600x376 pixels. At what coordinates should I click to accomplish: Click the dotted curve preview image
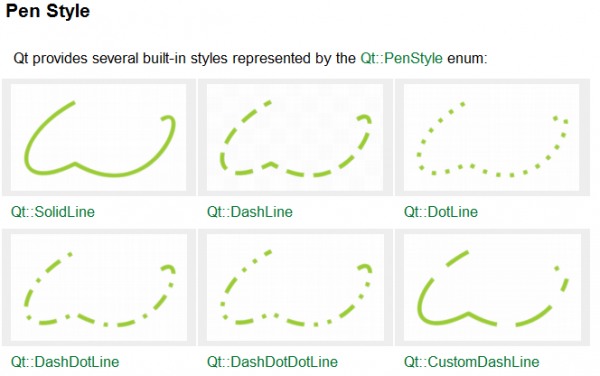[492, 138]
